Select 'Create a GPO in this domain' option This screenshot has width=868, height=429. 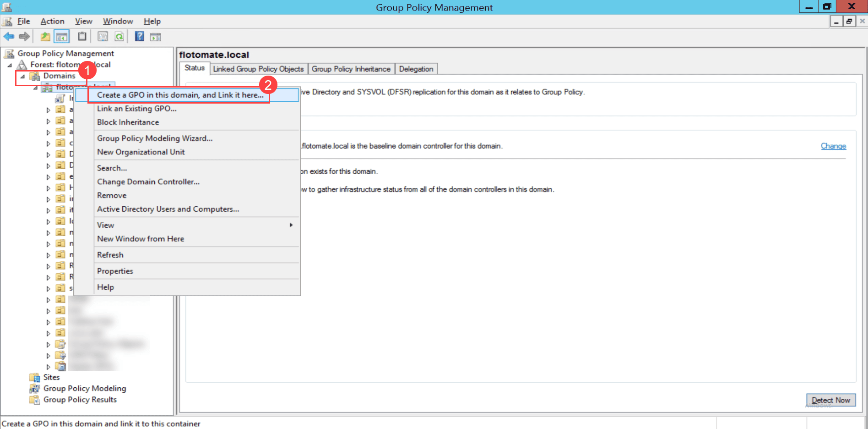pyautogui.click(x=180, y=95)
